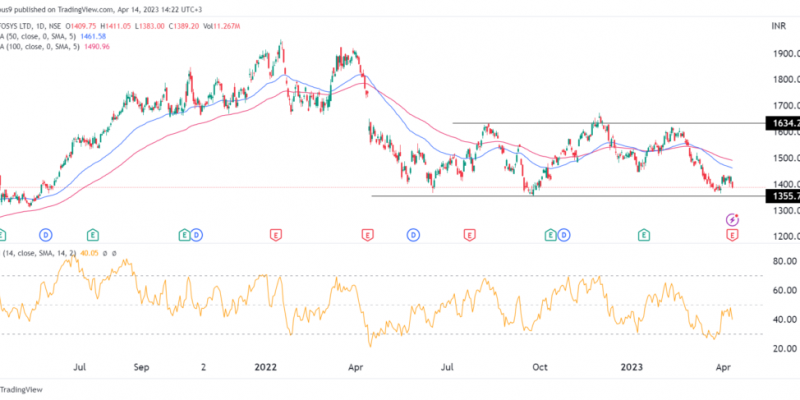Viewport: 800px width, 400px height.
Task: Open green earnings marker left of the '2' date label
Action: click(184, 235)
